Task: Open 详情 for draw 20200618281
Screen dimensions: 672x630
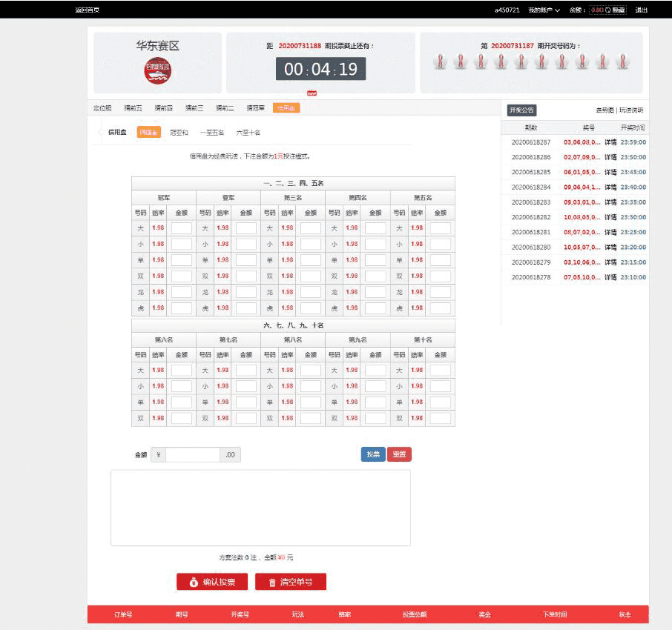Action: (610, 232)
